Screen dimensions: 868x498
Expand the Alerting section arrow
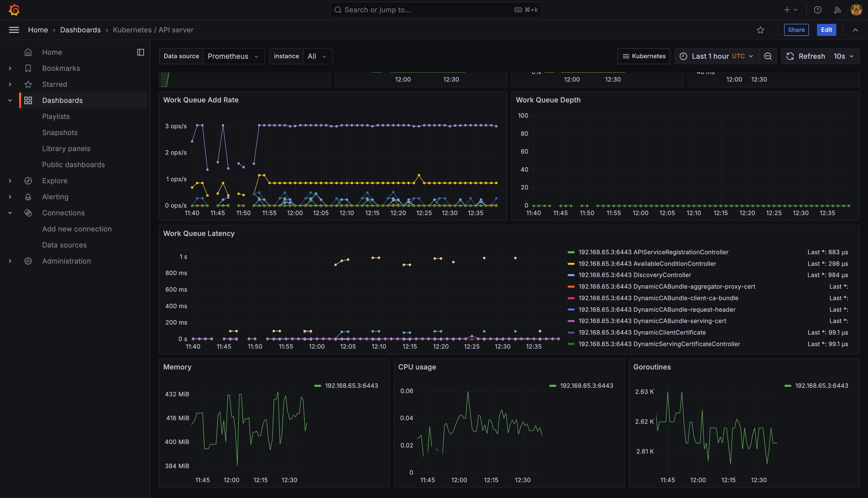tap(10, 197)
